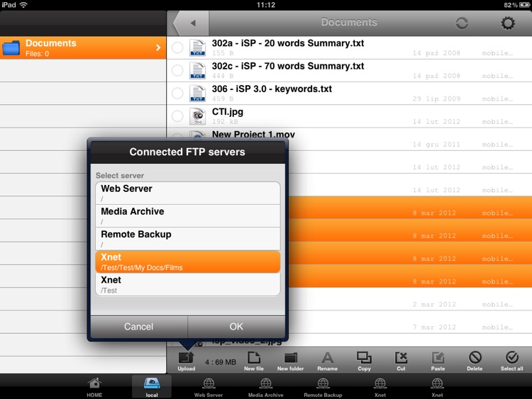This screenshot has height=399, width=532.
Task: Open the TXT icon of 302a summary file
Action: (x=197, y=47)
